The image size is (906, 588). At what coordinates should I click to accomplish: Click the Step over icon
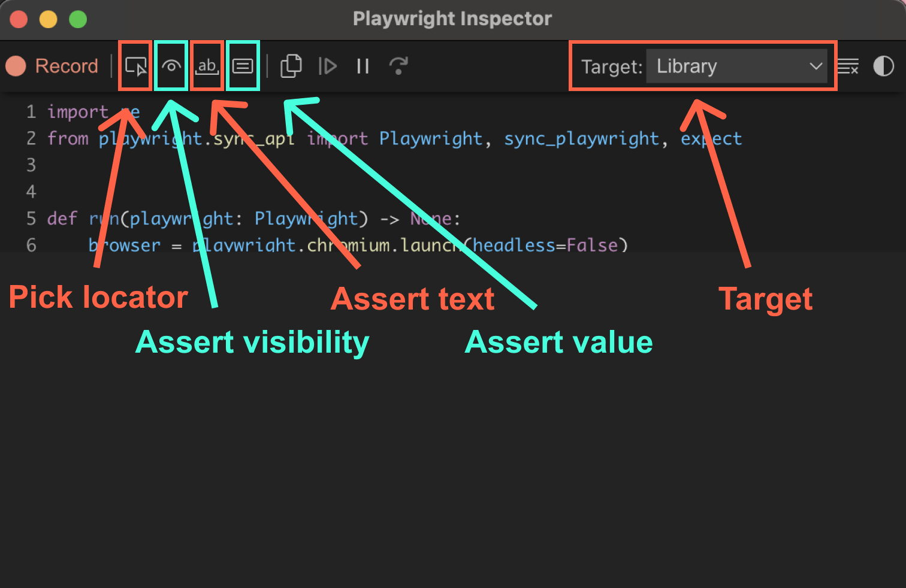tap(397, 66)
